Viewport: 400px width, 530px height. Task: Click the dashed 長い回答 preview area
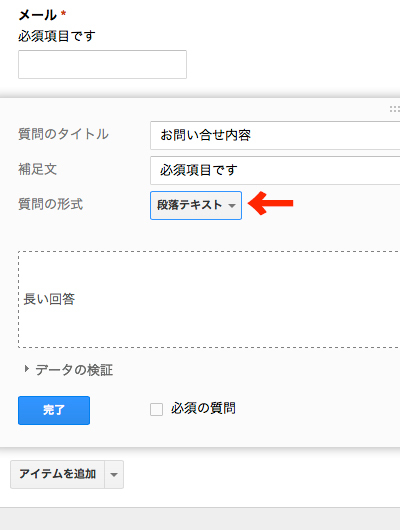coord(209,299)
